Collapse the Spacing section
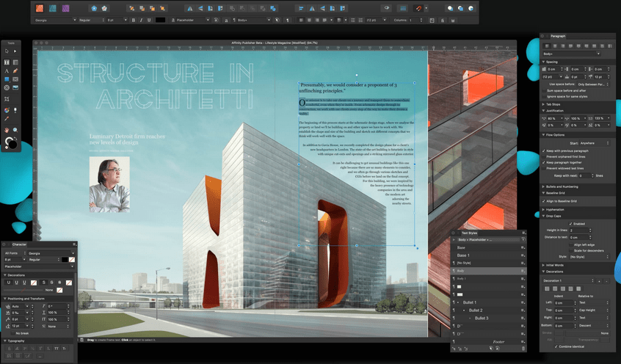Image resolution: width=621 pixels, height=364 pixels. (x=543, y=62)
